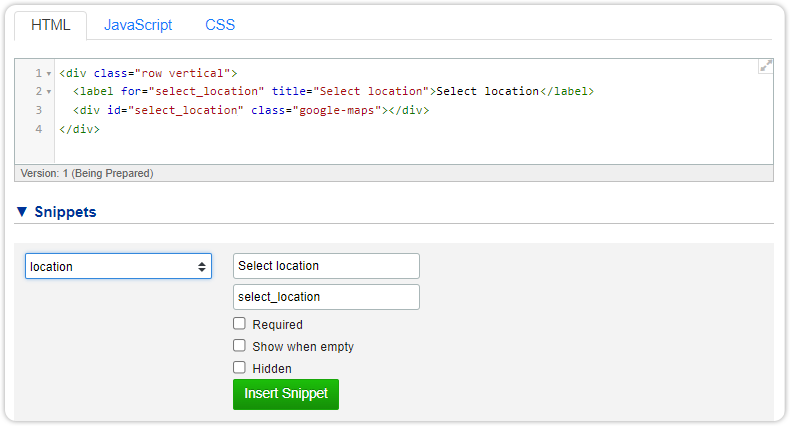This screenshot has width=790, height=426.
Task: Click the Snippets section heading
Action: click(x=65, y=212)
